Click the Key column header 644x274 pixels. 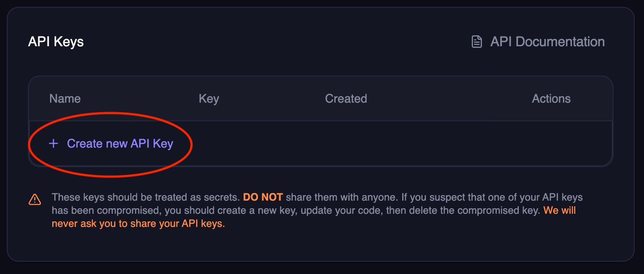[x=209, y=98]
